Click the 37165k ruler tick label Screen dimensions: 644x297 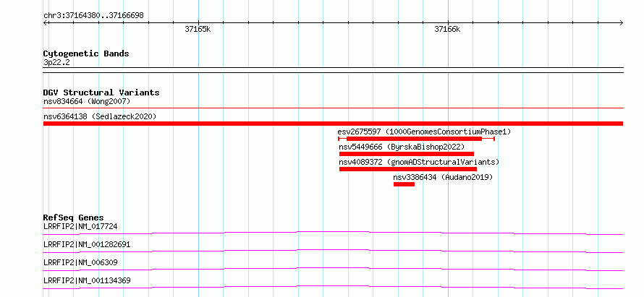coord(198,30)
